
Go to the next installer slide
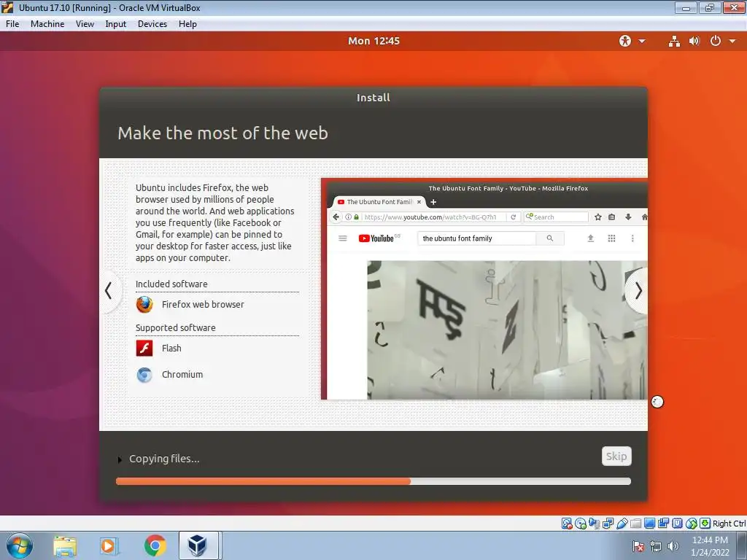click(x=638, y=290)
